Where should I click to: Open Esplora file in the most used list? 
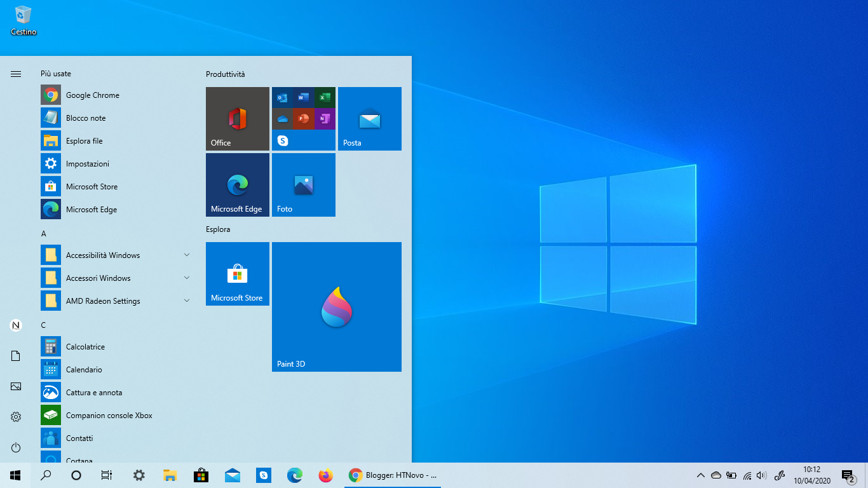tap(117, 141)
